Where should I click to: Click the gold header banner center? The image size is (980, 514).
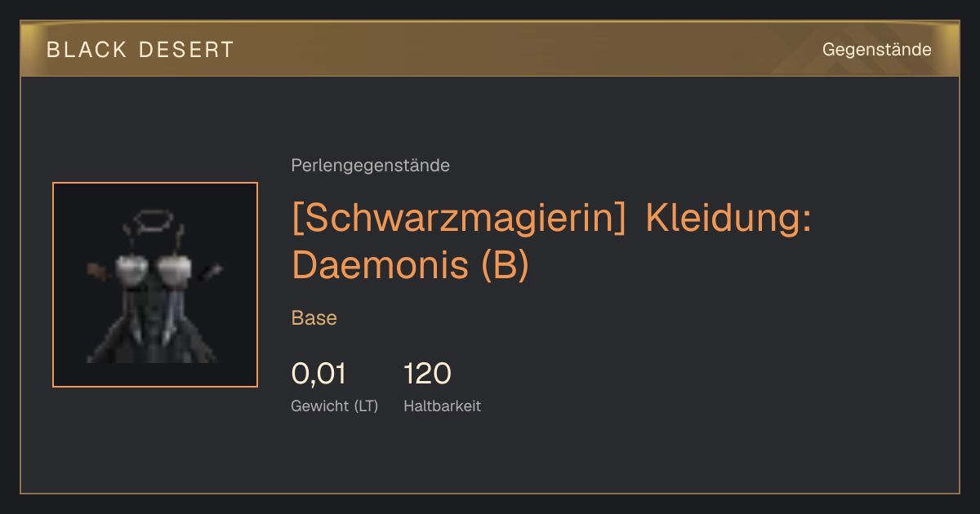490,49
